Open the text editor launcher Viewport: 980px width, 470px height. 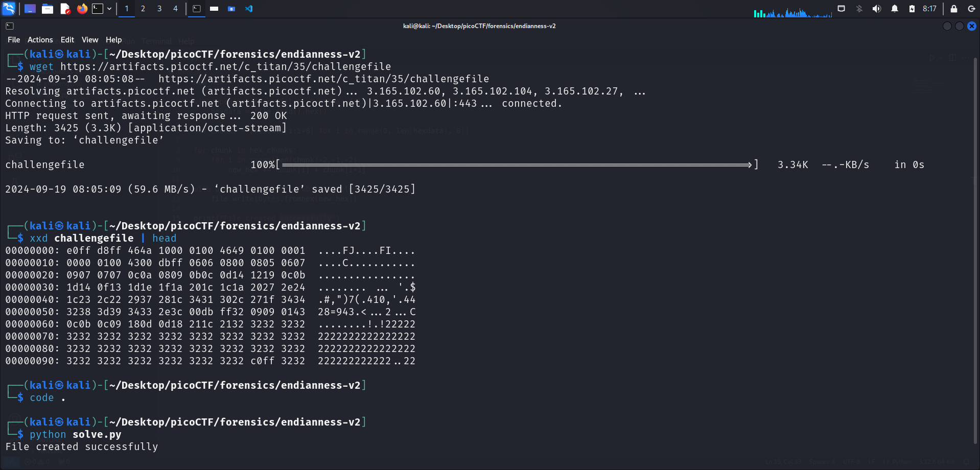(65, 9)
